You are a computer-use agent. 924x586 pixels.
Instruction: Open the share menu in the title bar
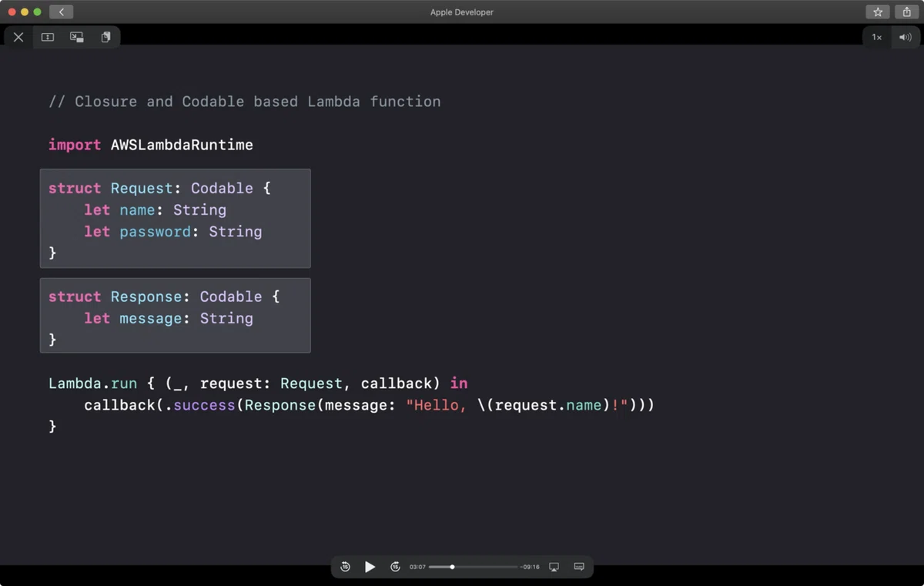[907, 12]
